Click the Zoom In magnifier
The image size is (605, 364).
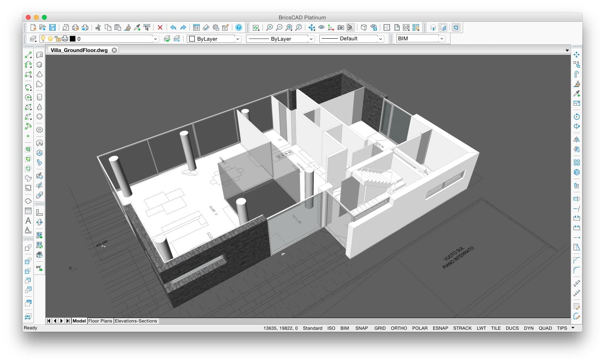[x=269, y=27]
